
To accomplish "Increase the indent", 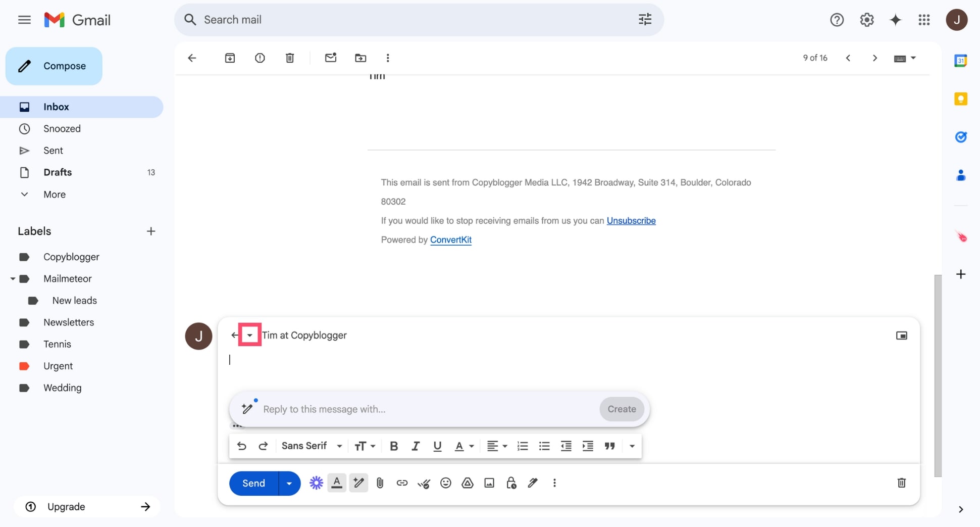I will pyautogui.click(x=588, y=446).
